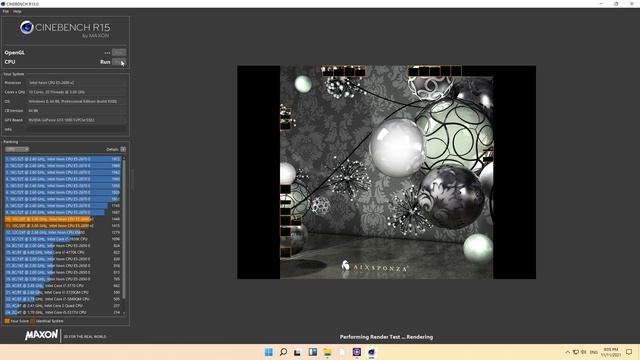
Task: Open the taskbar clock and date
Action: tap(611, 352)
